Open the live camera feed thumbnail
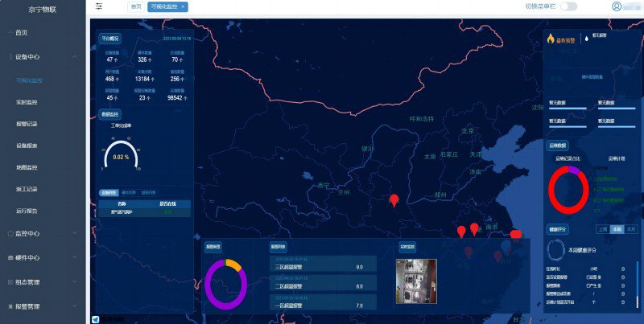Image resolution: width=644 pixels, height=324 pixels. point(416,281)
